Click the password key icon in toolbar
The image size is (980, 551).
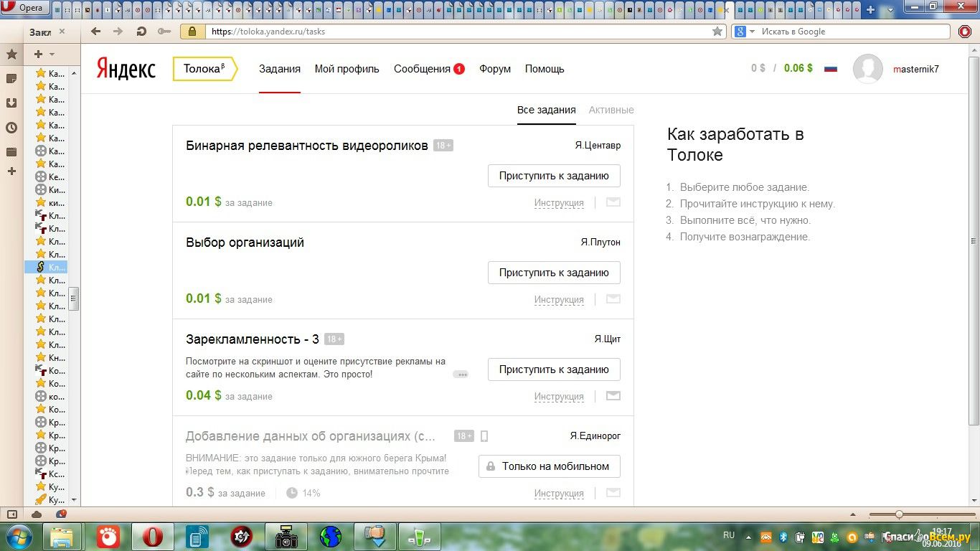tap(164, 32)
